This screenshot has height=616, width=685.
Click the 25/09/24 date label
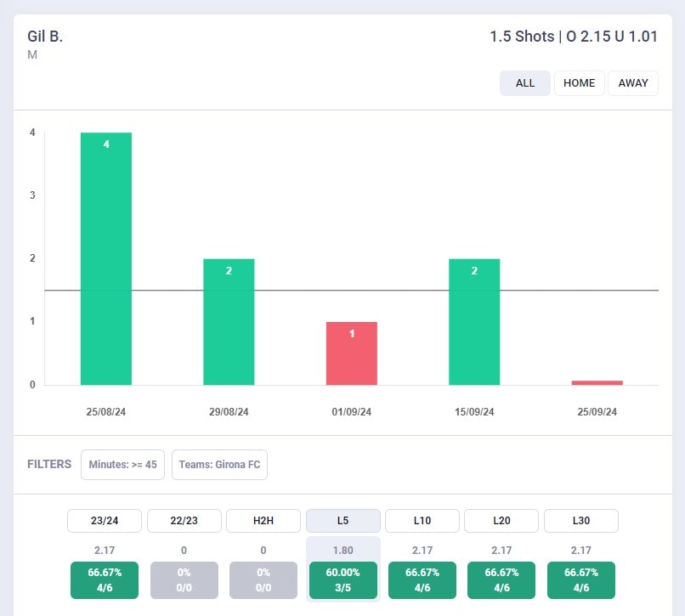coord(597,411)
